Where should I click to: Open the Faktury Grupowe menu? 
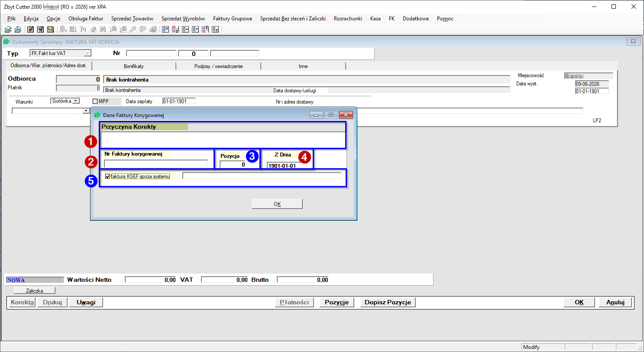[233, 19]
